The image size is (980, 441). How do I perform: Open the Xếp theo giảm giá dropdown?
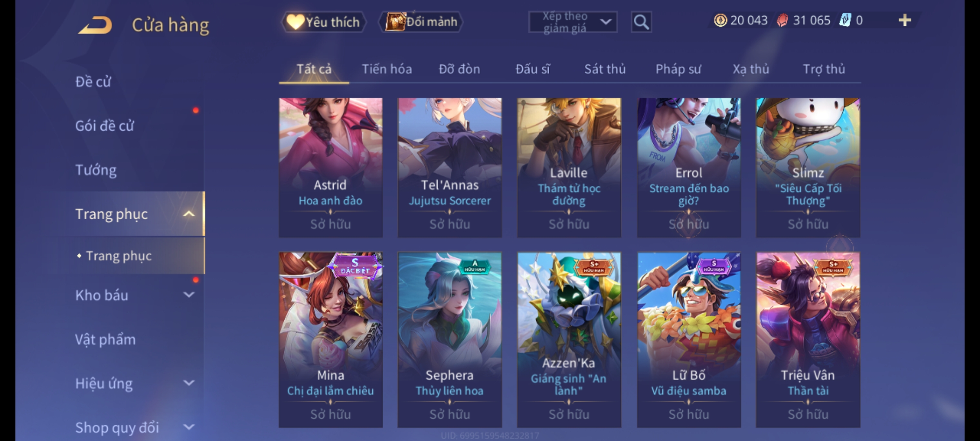(572, 22)
